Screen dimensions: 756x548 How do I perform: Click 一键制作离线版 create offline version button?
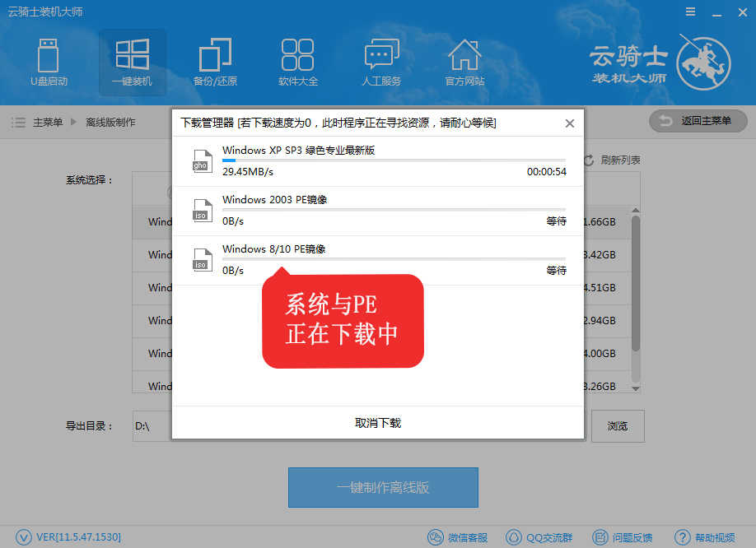pyautogui.click(x=383, y=487)
